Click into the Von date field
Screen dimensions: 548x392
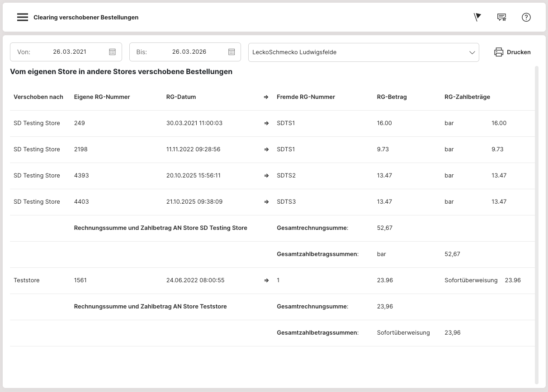tap(70, 52)
